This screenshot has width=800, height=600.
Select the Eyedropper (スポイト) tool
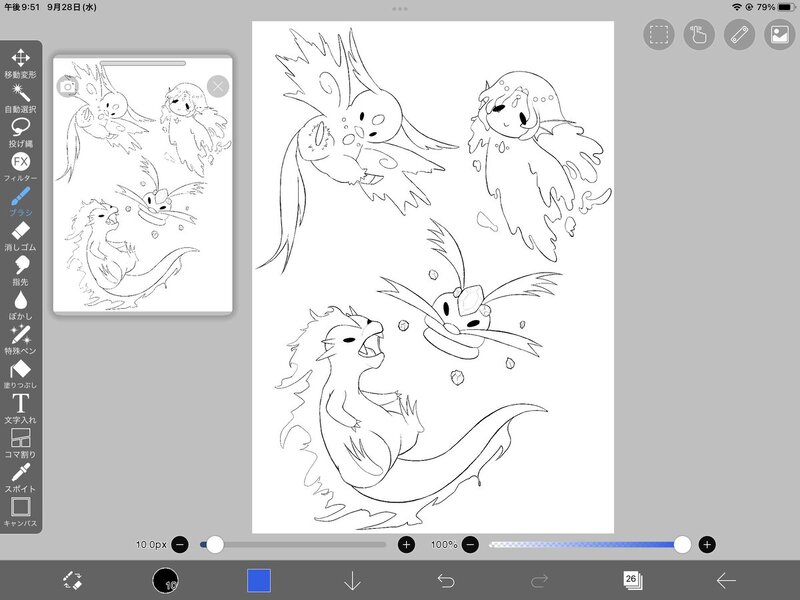[x=20, y=477]
